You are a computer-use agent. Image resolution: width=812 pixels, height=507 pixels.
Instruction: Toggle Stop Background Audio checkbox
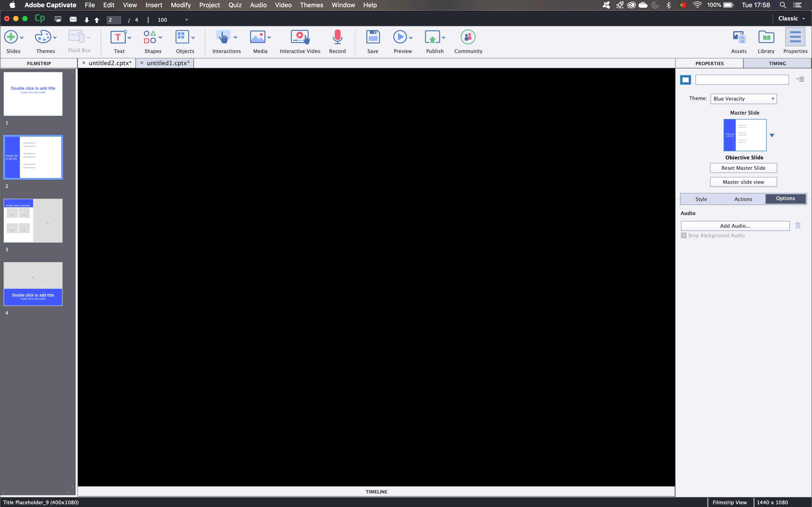[684, 235]
